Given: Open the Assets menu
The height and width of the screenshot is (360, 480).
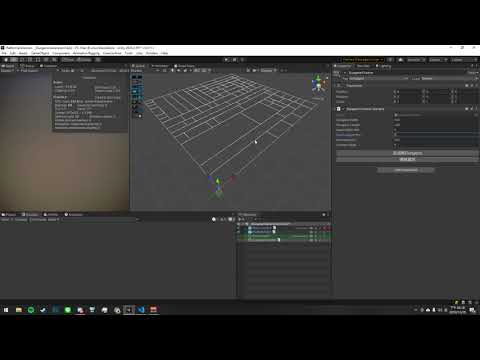Looking at the screenshot, I should coord(23,53).
